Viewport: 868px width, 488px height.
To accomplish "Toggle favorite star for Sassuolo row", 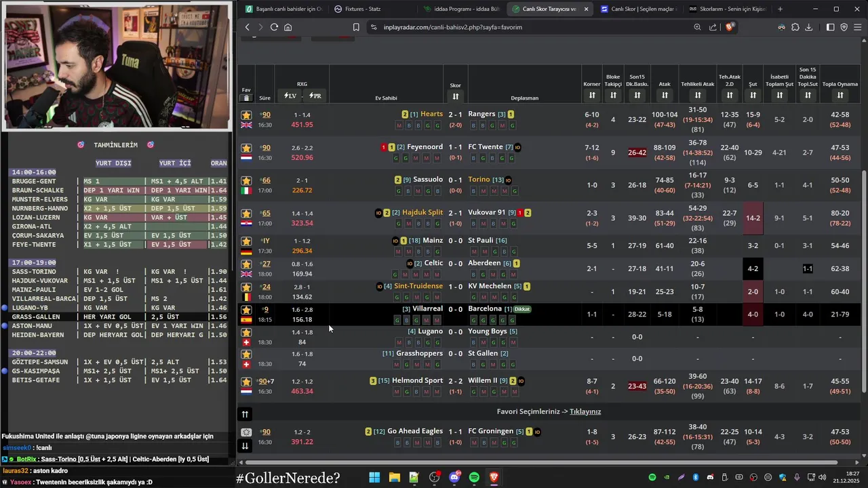I will tap(246, 180).
